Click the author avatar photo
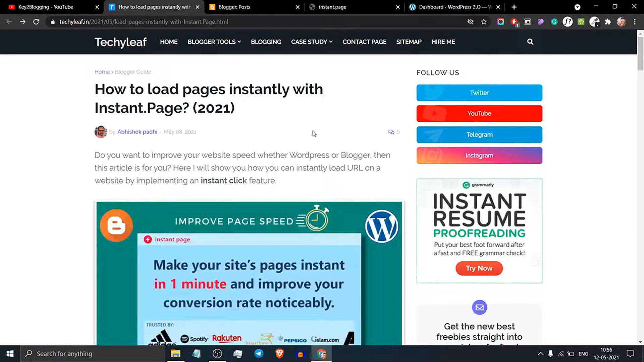This screenshot has width=644, height=362. tap(101, 132)
